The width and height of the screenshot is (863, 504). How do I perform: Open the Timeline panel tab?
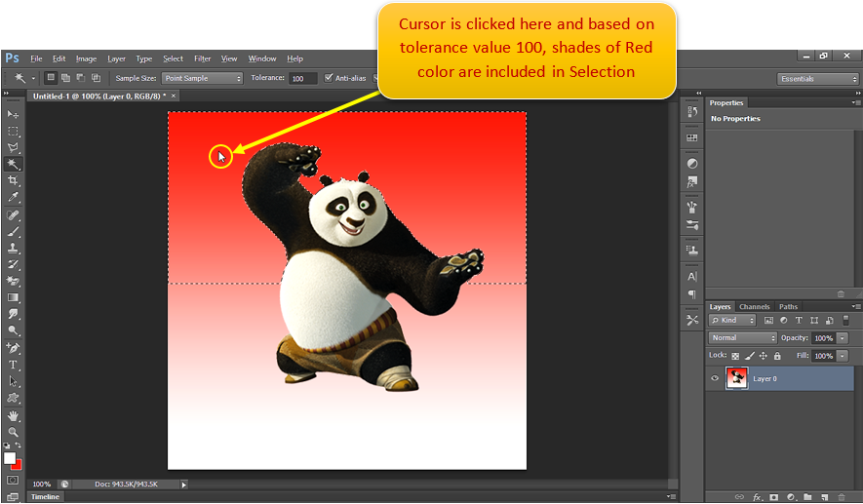(45, 496)
